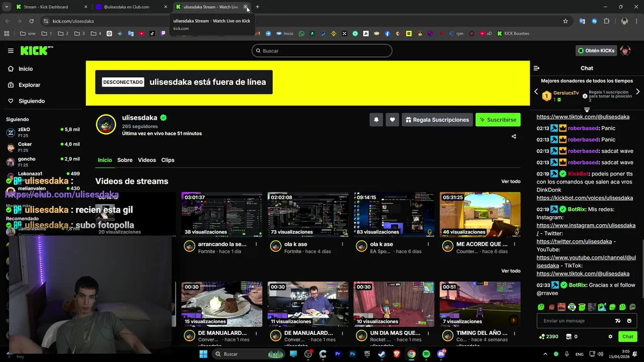Open the Chrome extensions puzzle icon

[606, 21]
